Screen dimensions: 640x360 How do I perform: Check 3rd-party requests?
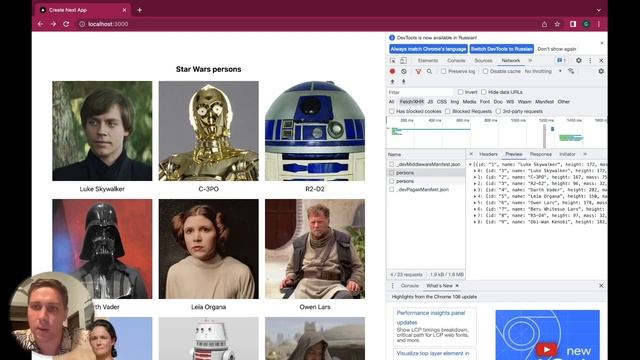498,111
